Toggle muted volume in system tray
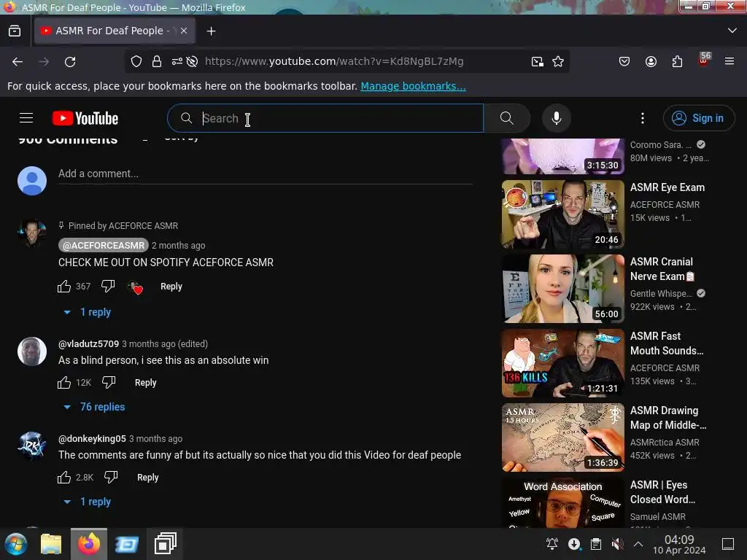The image size is (747, 560). tap(617, 544)
